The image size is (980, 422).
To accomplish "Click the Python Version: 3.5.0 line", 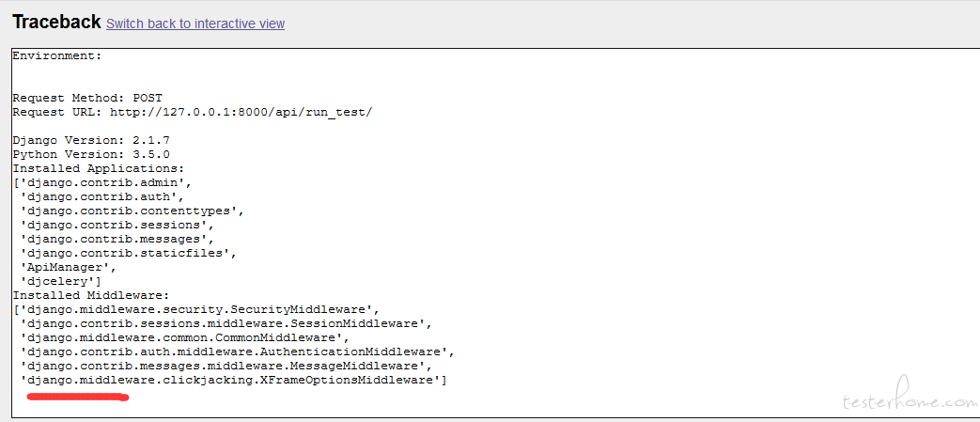I will 90,154.
